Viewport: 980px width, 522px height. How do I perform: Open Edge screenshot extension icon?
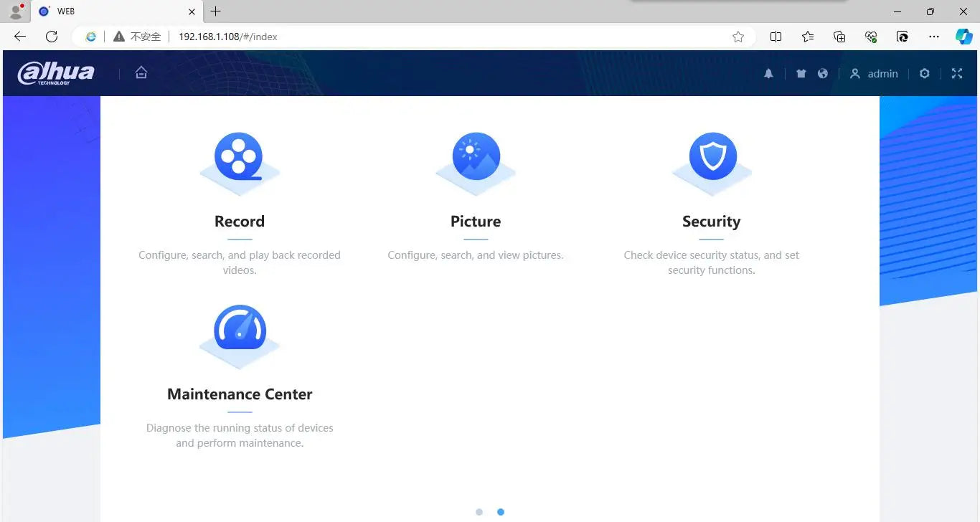pyautogui.click(x=903, y=37)
